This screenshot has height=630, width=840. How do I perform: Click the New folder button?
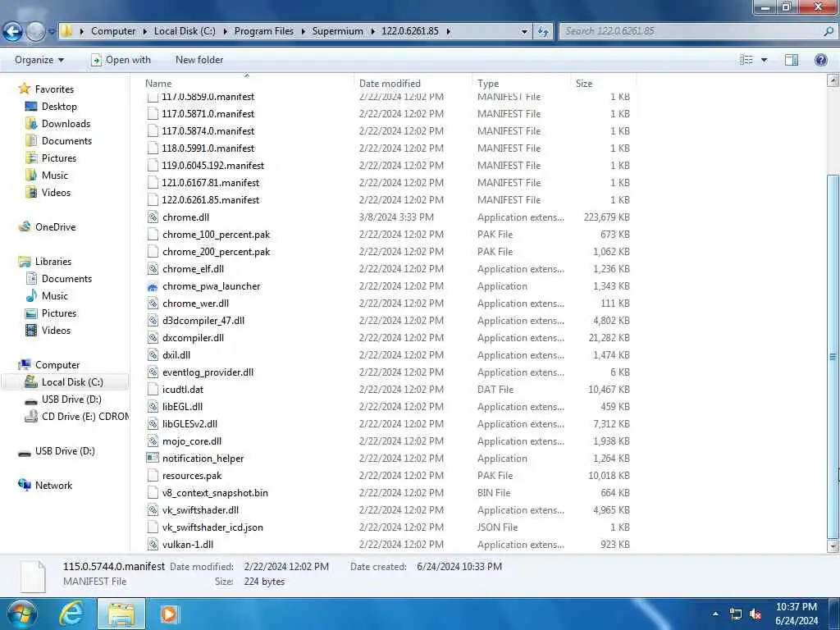tap(199, 60)
